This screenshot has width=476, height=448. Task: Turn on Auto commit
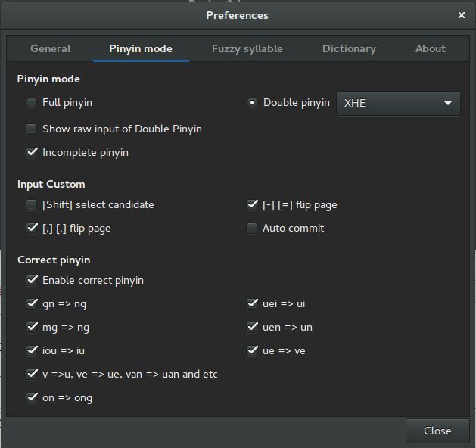(252, 229)
